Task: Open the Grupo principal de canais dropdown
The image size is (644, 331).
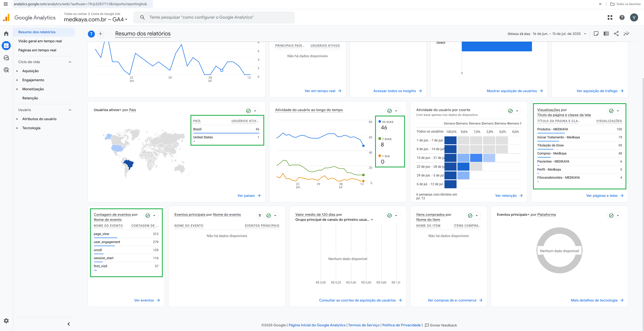Action: 334,220
